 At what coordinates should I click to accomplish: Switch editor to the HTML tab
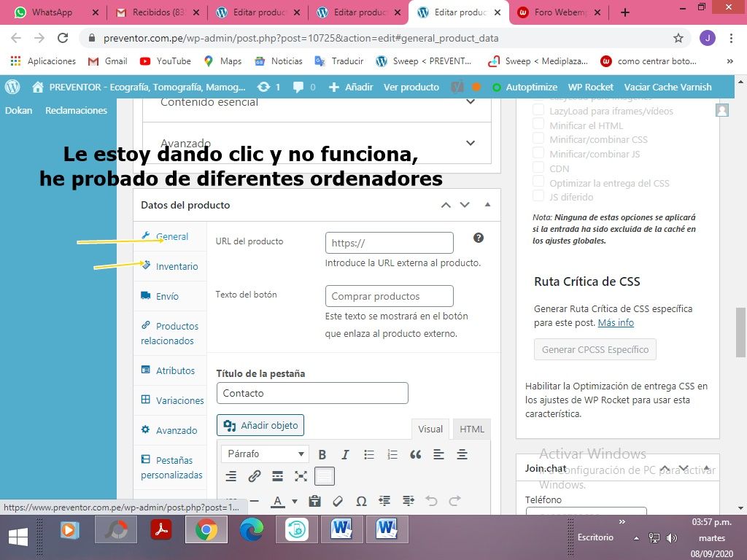tap(472, 429)
